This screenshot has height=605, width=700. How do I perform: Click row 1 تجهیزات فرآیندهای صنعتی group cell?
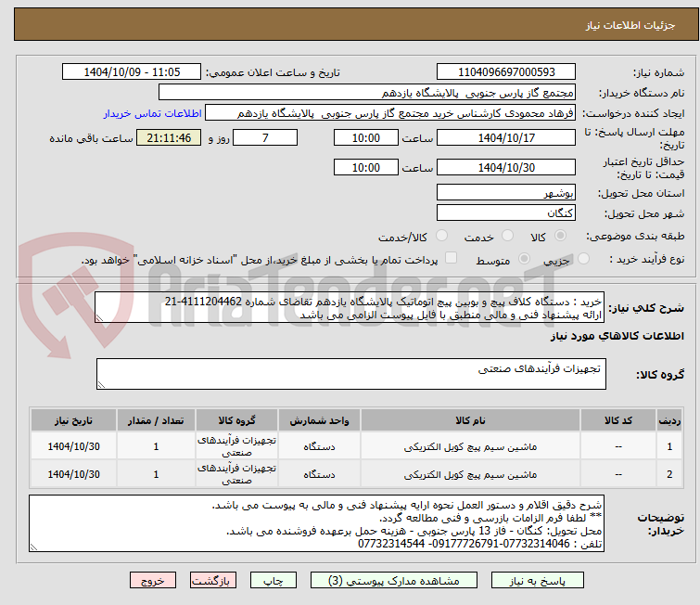pos(236,446)
